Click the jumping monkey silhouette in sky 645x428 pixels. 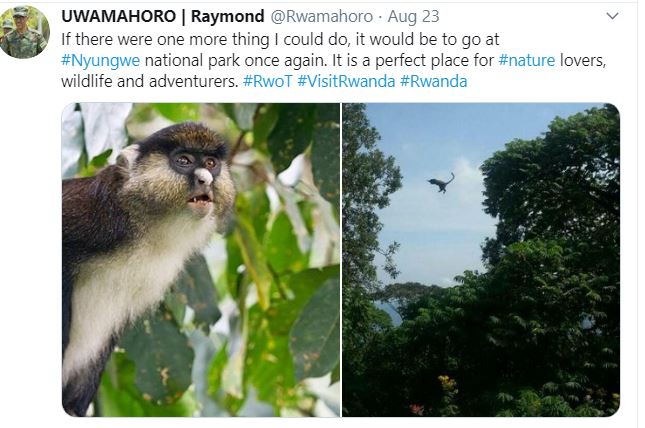441,183
